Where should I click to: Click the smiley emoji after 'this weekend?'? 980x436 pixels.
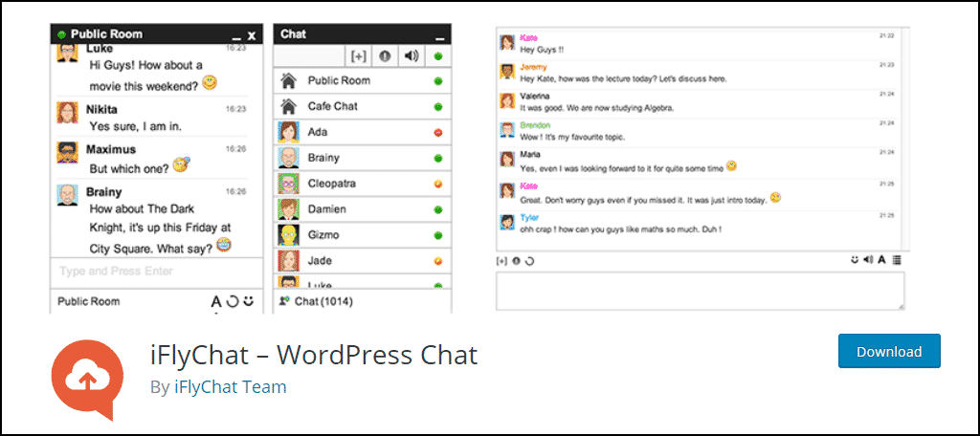coord(210,82)
